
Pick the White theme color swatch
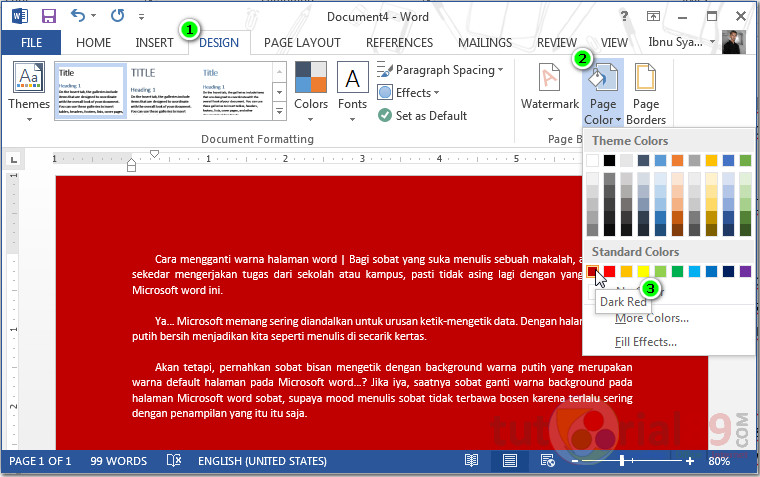592,160
